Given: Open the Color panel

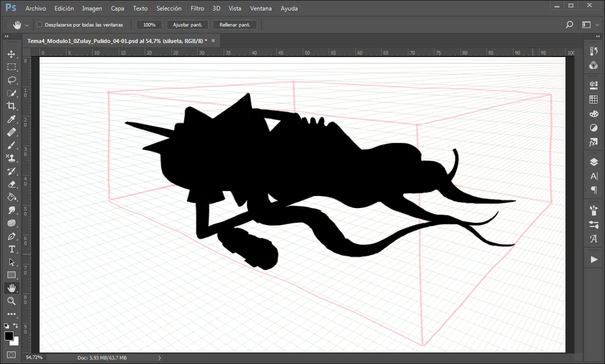Looking at the screenshot, I should coord(594,65).
